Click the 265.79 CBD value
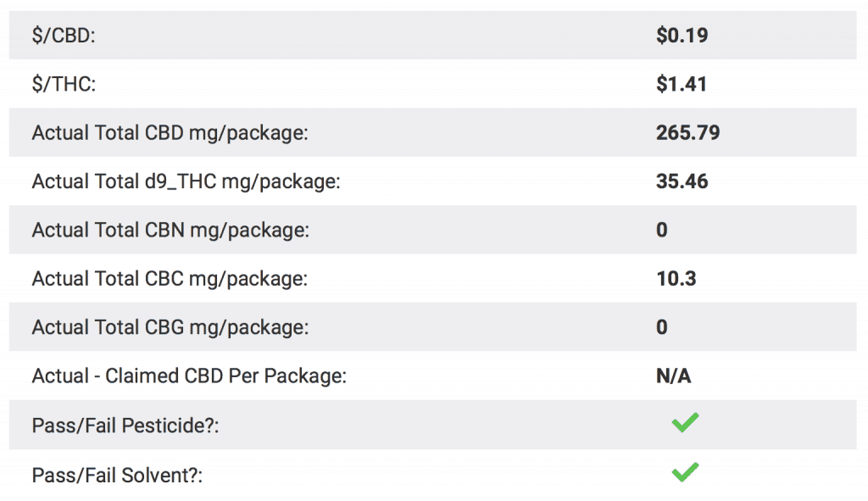 [688, 133]
